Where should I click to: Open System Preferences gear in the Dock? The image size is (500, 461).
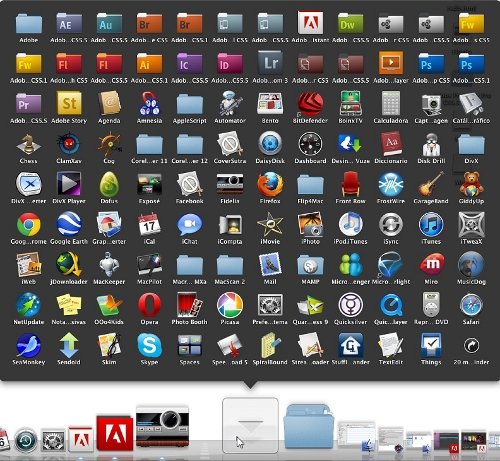(x=53, y=440)
